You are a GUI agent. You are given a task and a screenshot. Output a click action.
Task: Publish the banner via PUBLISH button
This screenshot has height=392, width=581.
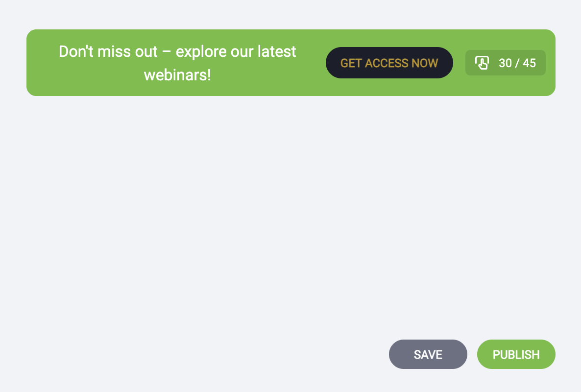(x=516, y=354)
